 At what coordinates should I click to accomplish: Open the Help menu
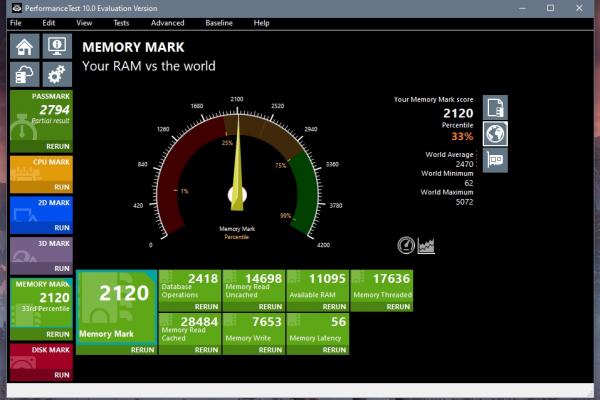point(261,23)
